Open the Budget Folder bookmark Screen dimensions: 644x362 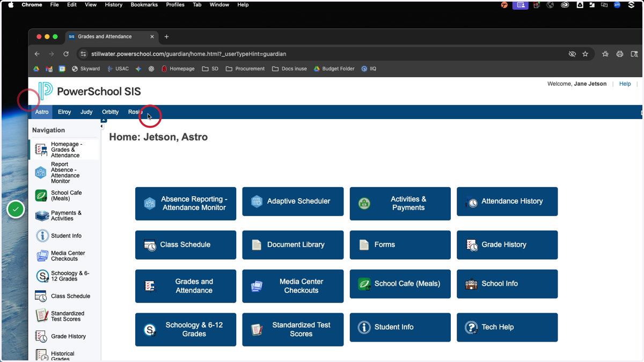coord(334,69)
